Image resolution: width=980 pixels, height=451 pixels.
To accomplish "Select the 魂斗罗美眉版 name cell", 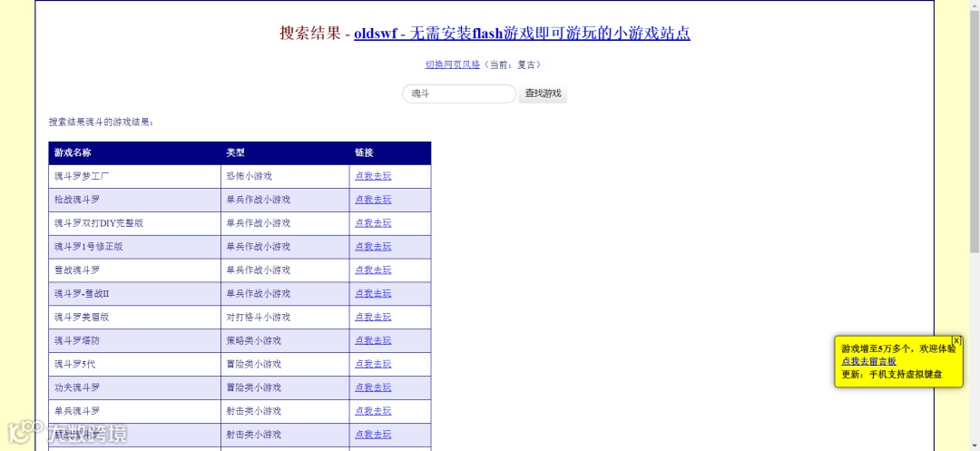I will click(134, 318).
